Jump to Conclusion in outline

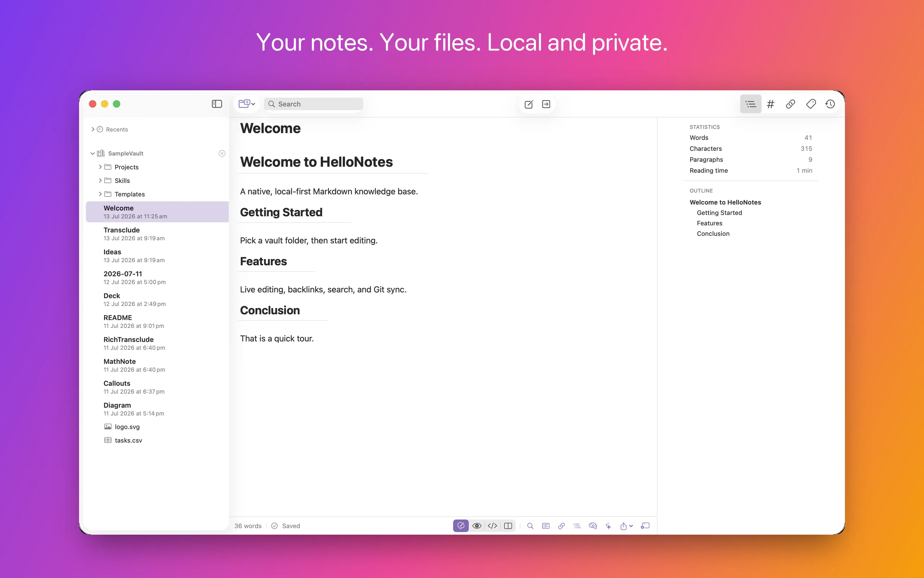point(713,234)
